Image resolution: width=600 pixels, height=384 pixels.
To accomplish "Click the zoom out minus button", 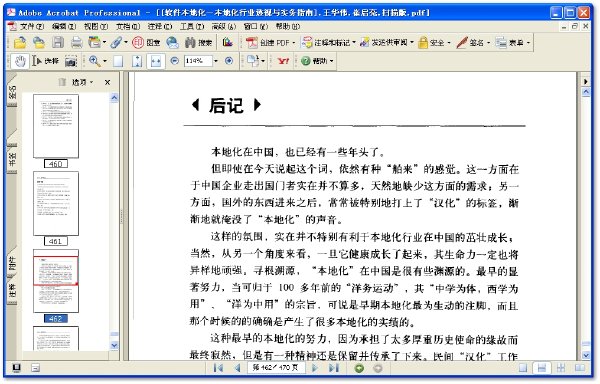I will coord(174,61).
